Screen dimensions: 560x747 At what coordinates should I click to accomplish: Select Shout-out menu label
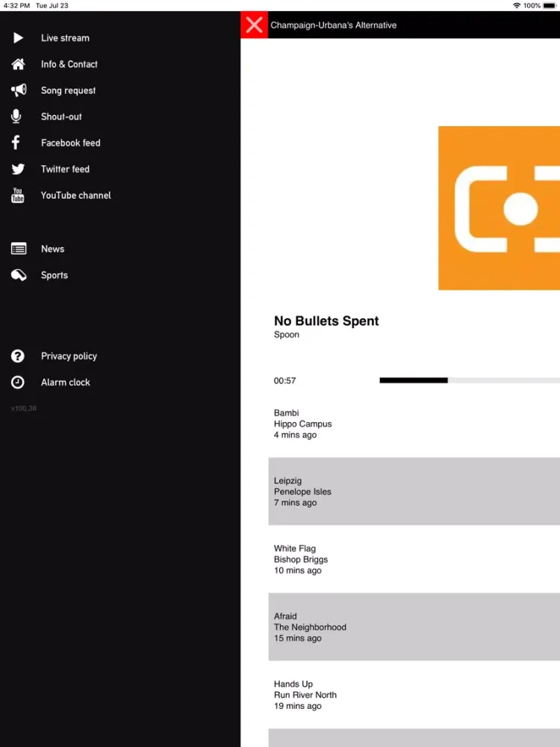point(61,117)
